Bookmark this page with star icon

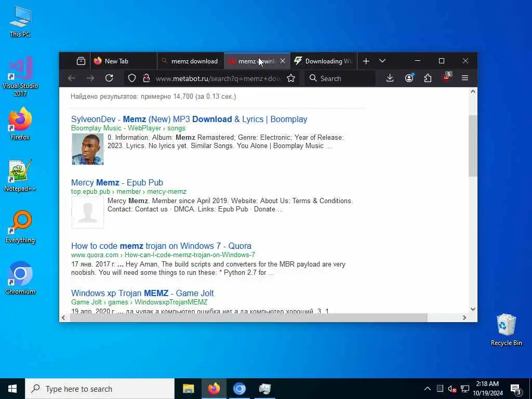pyautogui.click(x=291, y=78)
